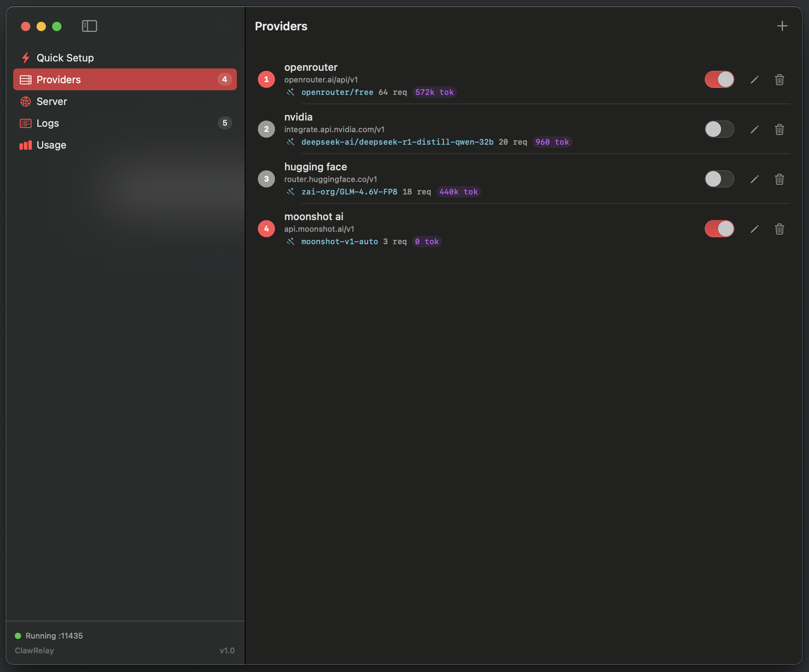This screenshot has height=672, width=809.
Task: Add a new provider with plus icon
Action: (x=782, y=26)
